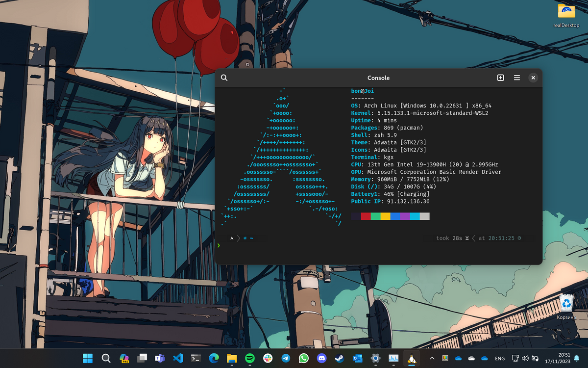
Task: Open WhatsApp from the taskbar
Action: point(304,358)
